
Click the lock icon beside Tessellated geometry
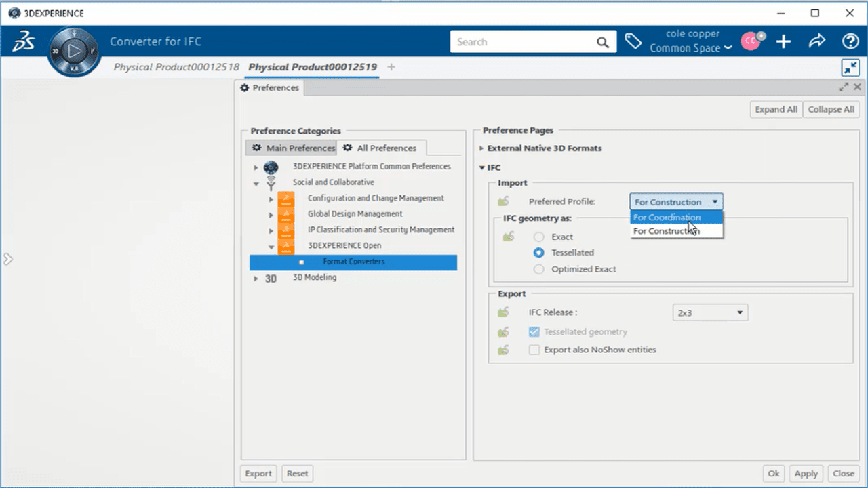[503, 332]
